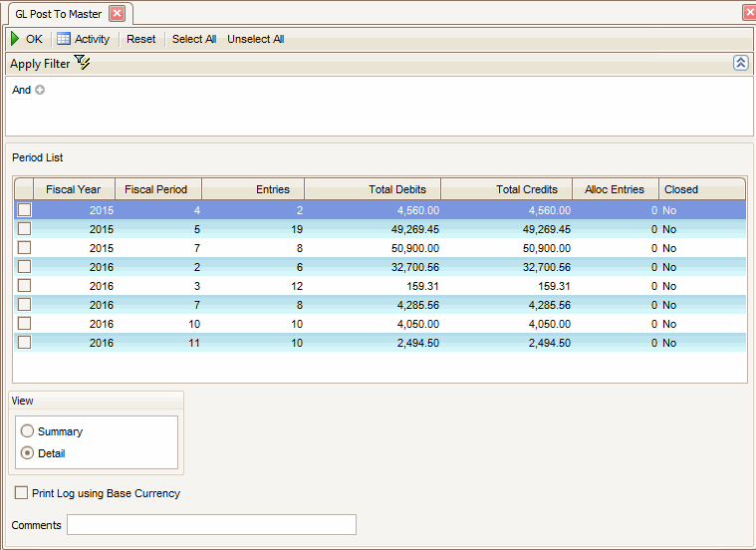Add filter condition with plus icon
The height and width of the screenshot is (550, 756).
(x=40, y=90)
